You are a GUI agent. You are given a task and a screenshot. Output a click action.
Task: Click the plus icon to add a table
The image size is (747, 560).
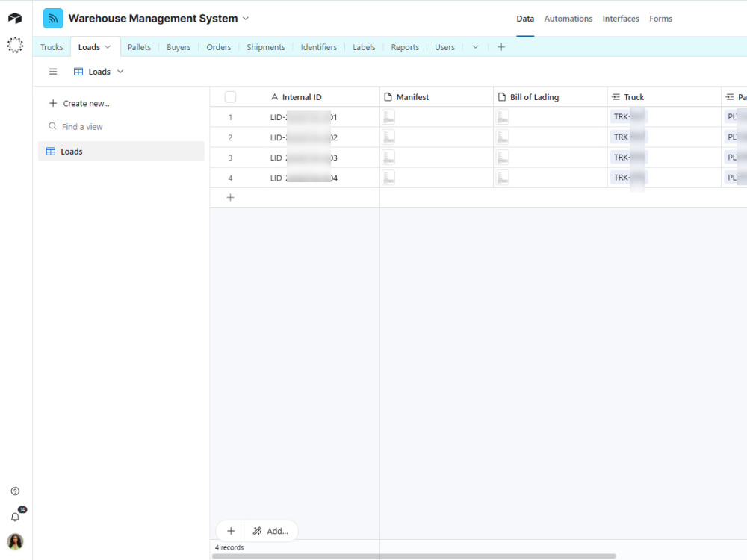click(x=501, y=46)
